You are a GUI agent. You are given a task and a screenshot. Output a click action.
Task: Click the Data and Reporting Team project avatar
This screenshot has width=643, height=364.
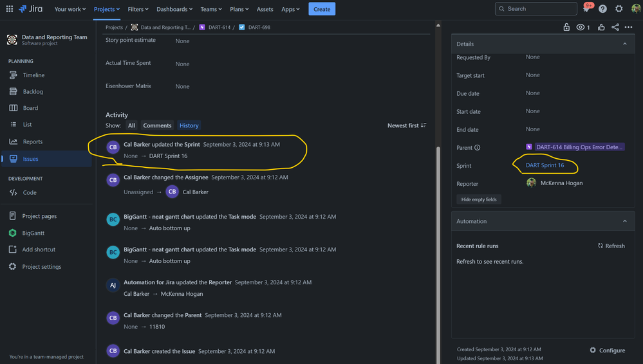click(12, 39)
